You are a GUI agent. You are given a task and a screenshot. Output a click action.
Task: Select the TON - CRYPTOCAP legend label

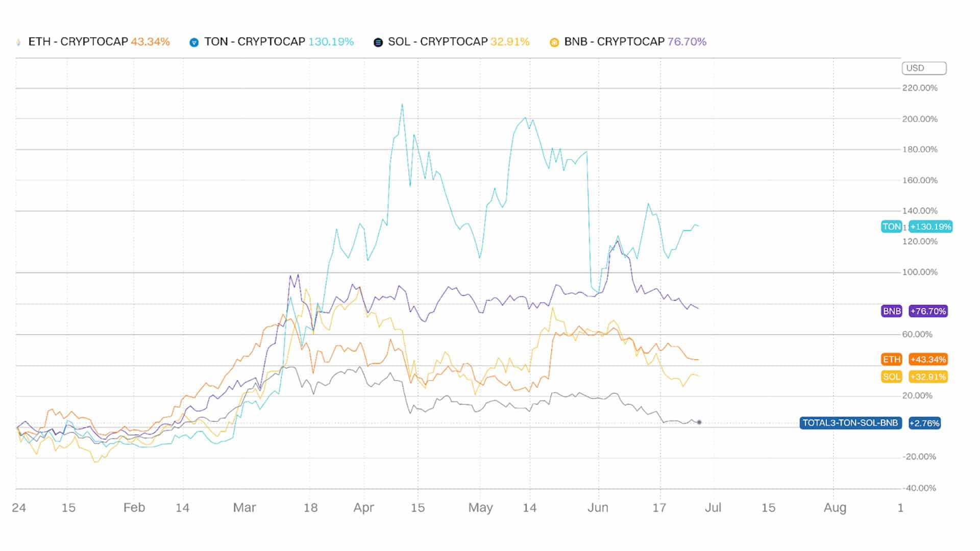pos(255,42)
